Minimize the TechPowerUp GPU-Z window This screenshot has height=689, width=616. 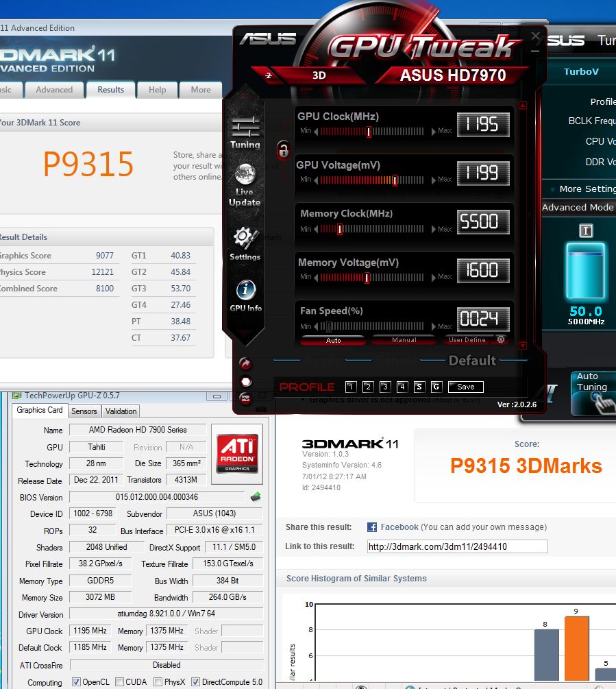[217, 396]
